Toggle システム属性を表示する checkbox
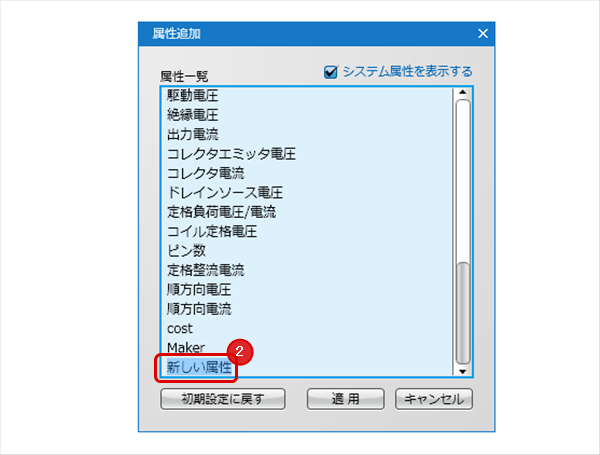 click(x=330, y=72)
